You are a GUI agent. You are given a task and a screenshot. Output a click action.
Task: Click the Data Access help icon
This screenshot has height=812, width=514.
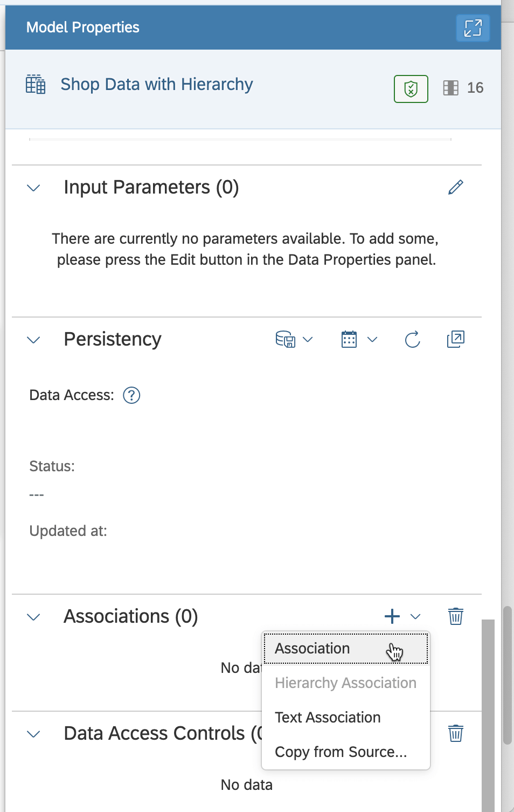click(131, 395)
